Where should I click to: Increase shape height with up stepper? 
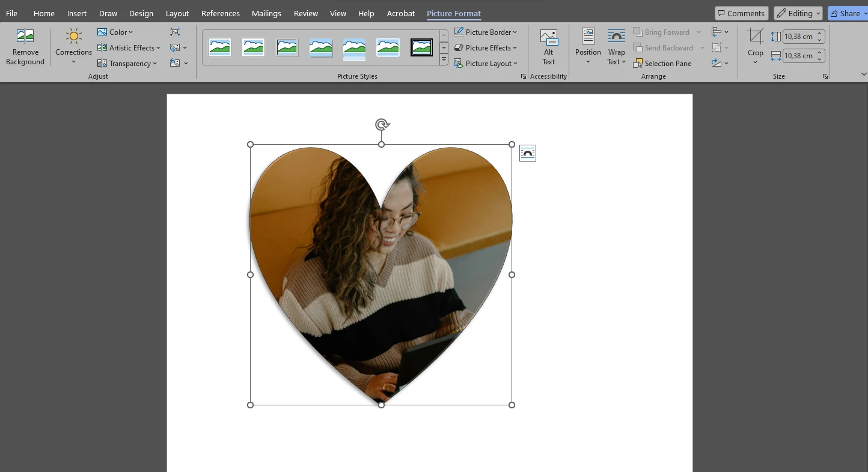tap(820, 34)
